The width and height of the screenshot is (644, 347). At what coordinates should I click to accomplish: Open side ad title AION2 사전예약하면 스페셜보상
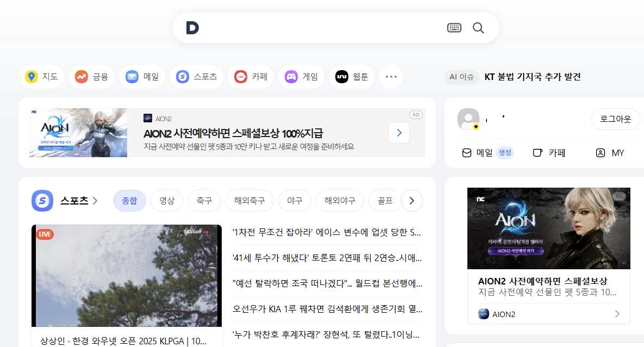coord(542,281)
